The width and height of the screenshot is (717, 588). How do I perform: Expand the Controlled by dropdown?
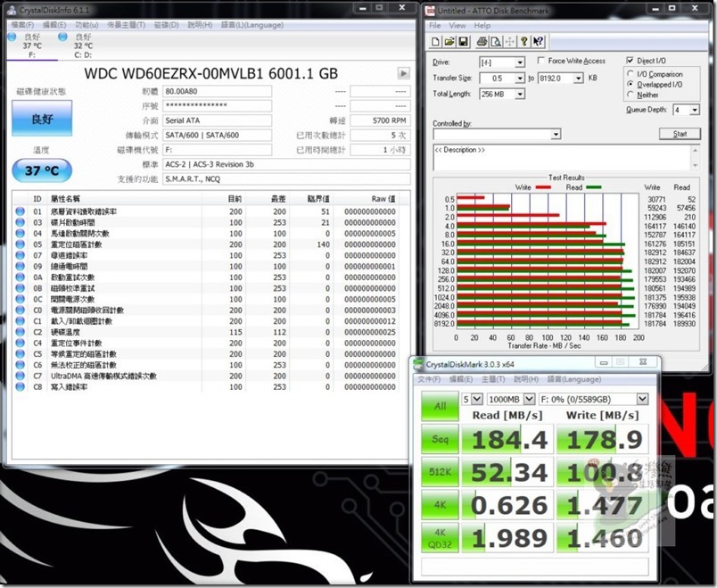[556, 134]
